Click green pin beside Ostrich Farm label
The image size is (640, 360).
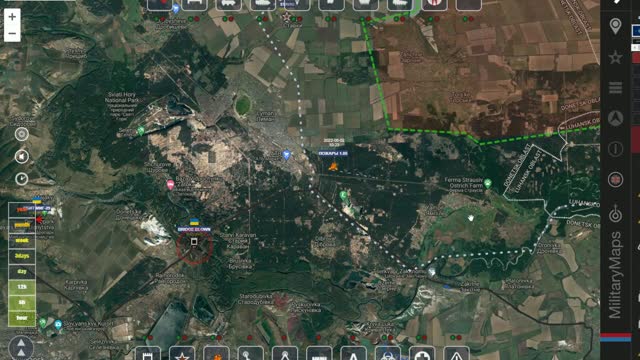pyautogui.click(x=488, y=184)
